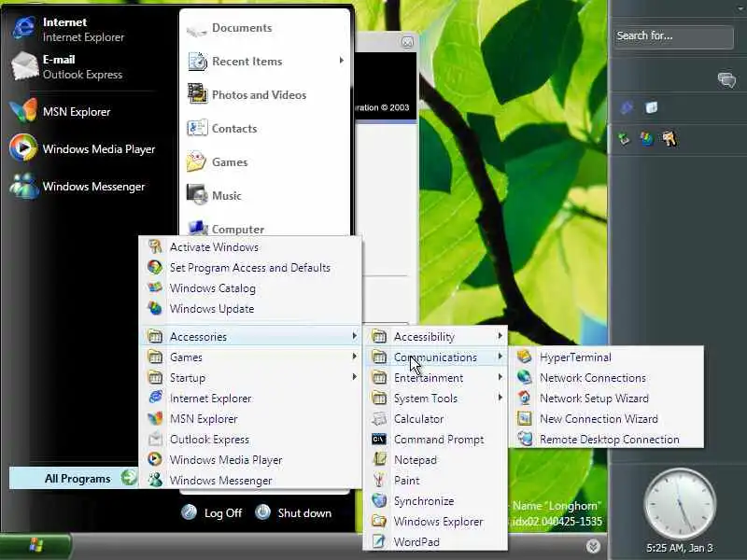
Task: Click the All Programs button
Action: click(74, 478)
